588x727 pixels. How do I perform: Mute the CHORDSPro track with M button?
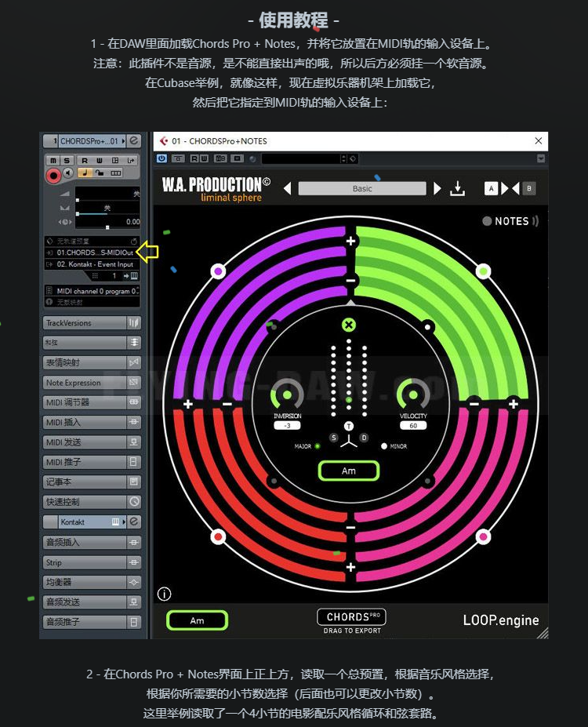[53, 160]
